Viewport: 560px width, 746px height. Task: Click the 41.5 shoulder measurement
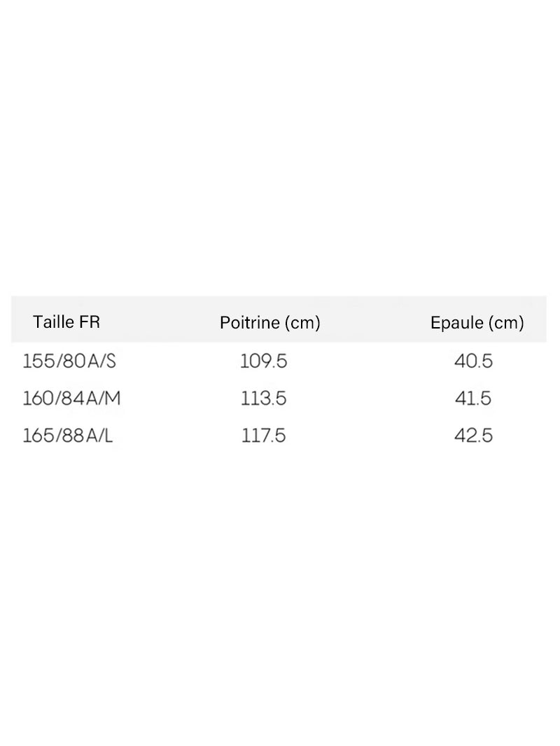click(473, 398)
